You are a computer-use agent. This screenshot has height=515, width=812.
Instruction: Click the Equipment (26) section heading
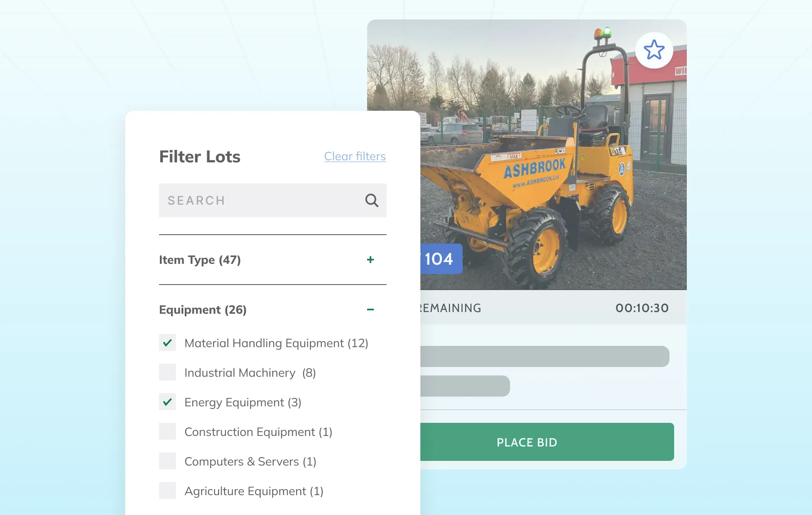pos(203,310)
